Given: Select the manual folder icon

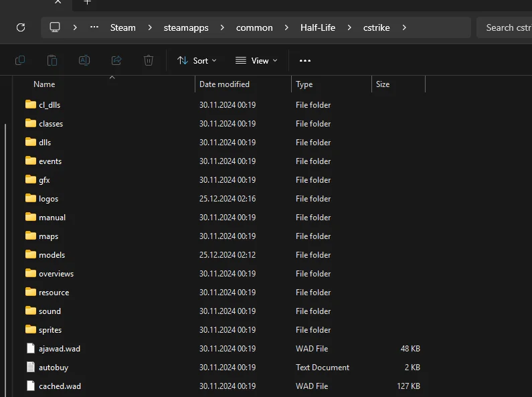Looking at the screenshot, I should coord(31,216).
